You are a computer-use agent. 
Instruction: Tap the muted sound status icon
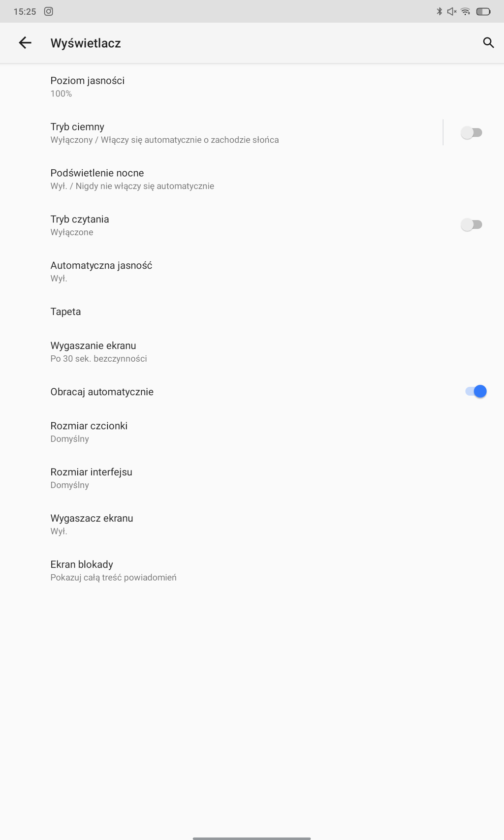pyautogui.click(x=452, y=11)
